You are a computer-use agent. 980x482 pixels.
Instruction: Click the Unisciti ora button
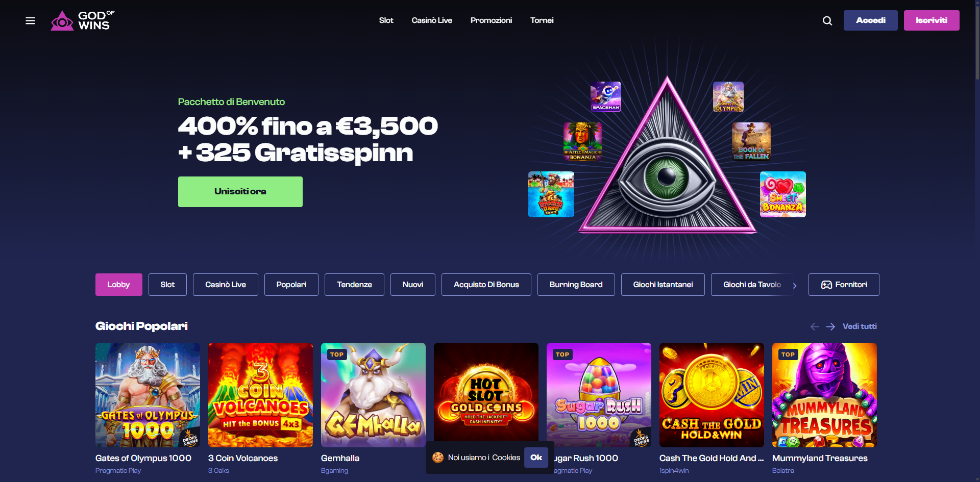[240, 192]
